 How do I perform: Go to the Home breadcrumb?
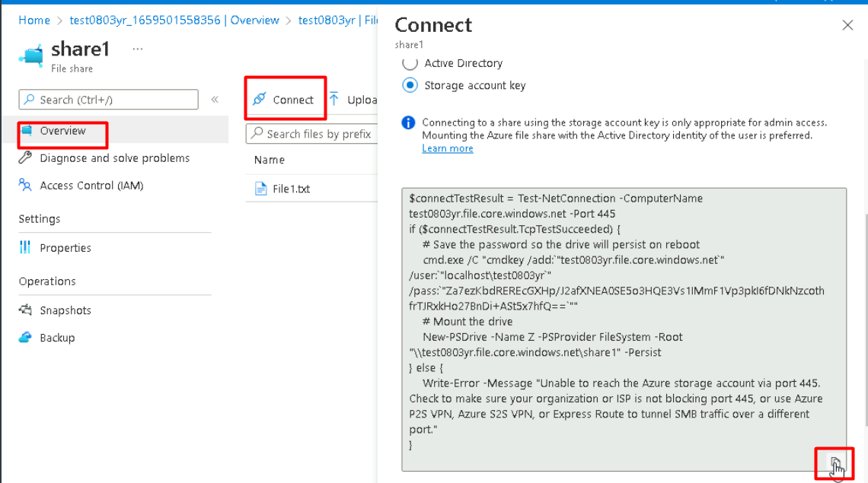coord(34,20)
